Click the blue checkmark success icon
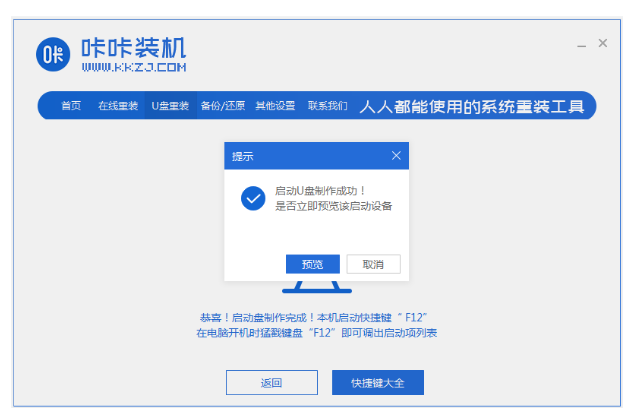 coord(253,199)
